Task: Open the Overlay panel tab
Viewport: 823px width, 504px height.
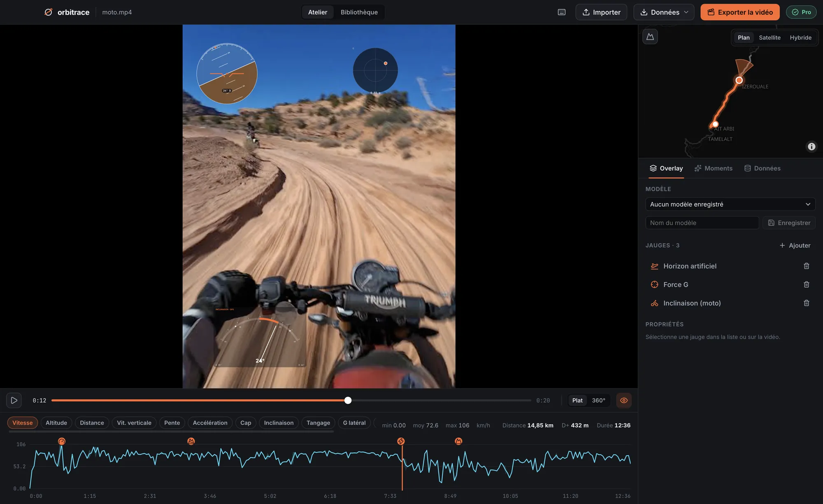Action: click(x=666, y=168)
